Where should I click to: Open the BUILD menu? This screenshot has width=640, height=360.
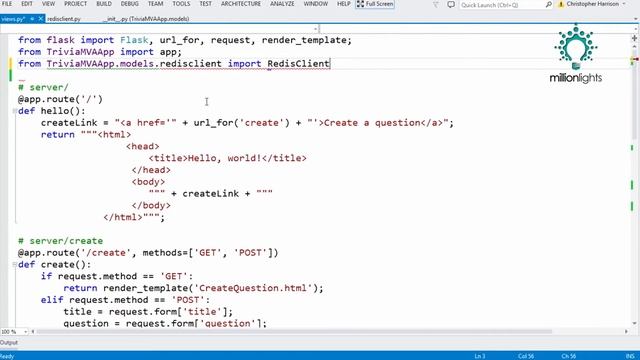point(104,4)
